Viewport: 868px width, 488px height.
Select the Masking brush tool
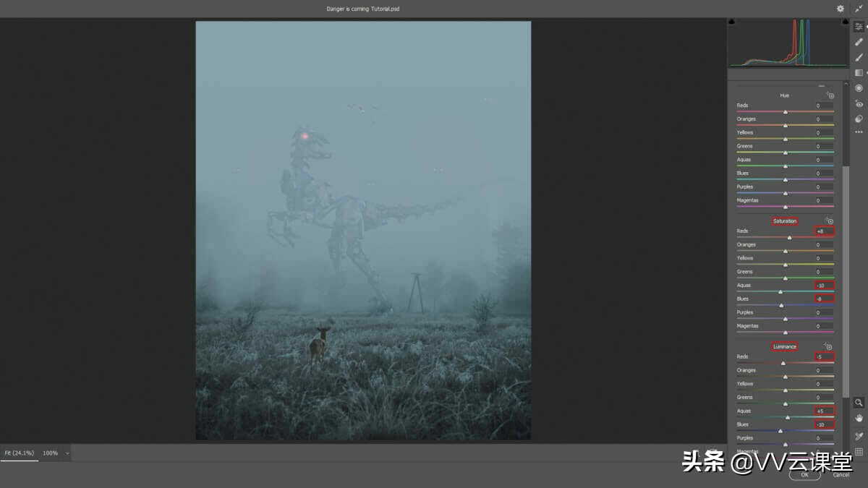pyautogui.click(x=859, y=57)
